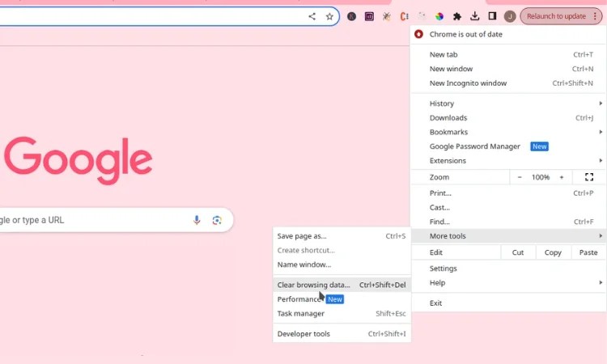The width and height of the screenshot is (607, 364).
Task: Click the Google logo
Action: click(x=79, y=160)
